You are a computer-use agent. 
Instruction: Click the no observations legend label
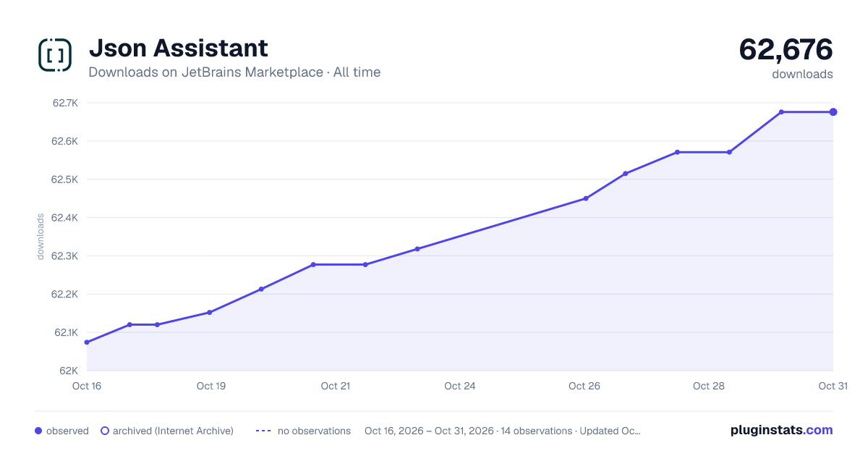coord(314,431)
